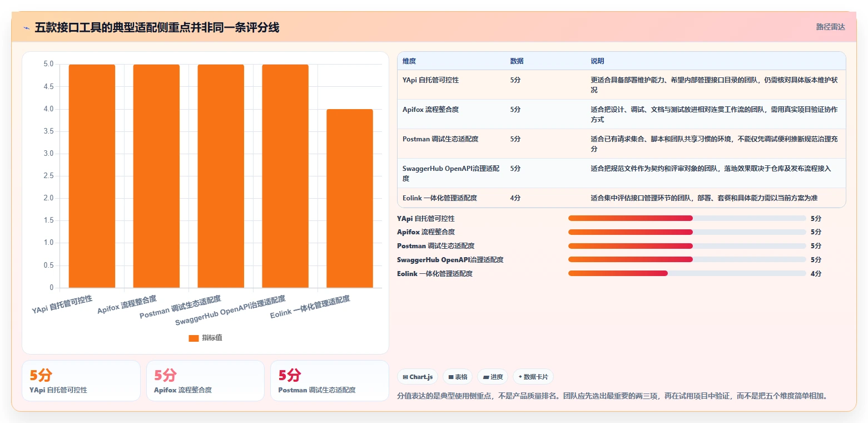The width and height of the screenshot is (868, 423).
Task: Click the x-axis label YApi 自托管可控性
Action: (x=62, y=305)
